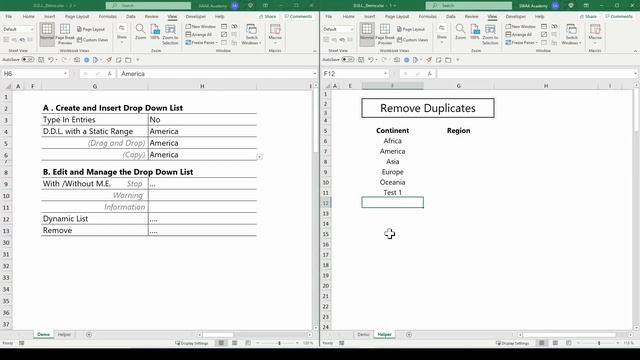
Task: Click Page Break Preview status icon in right window
Action: tap(569, 343)
